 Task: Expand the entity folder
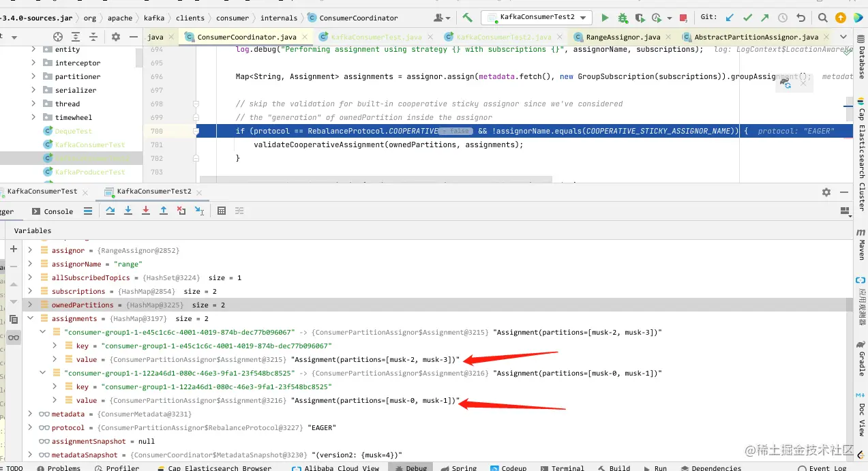pos(33,49)
